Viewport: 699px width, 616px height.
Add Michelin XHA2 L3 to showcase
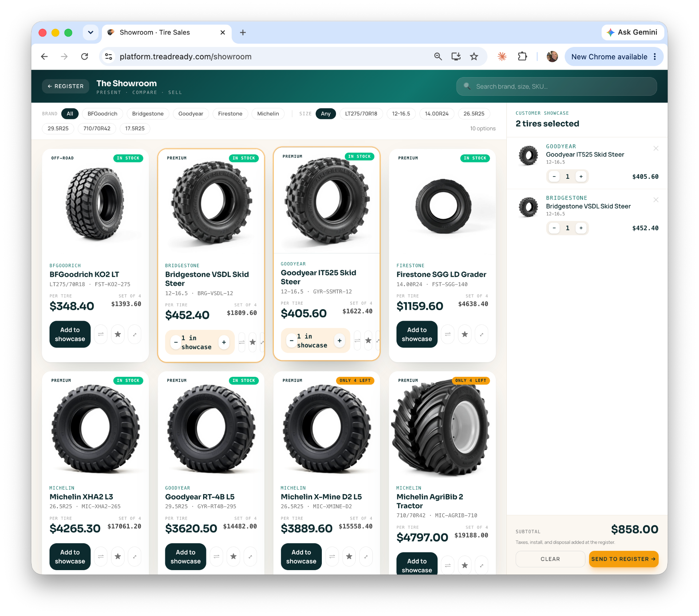[x=70, y=557]
